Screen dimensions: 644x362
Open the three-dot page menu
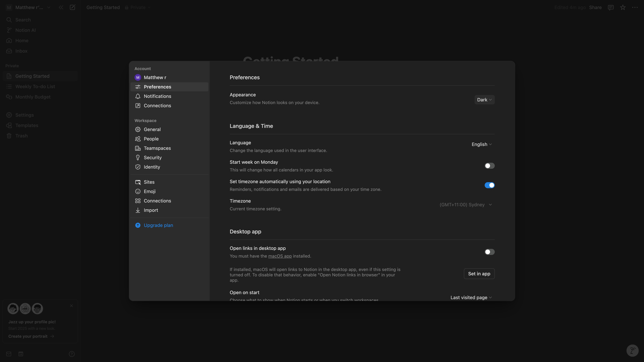point(635,8)
